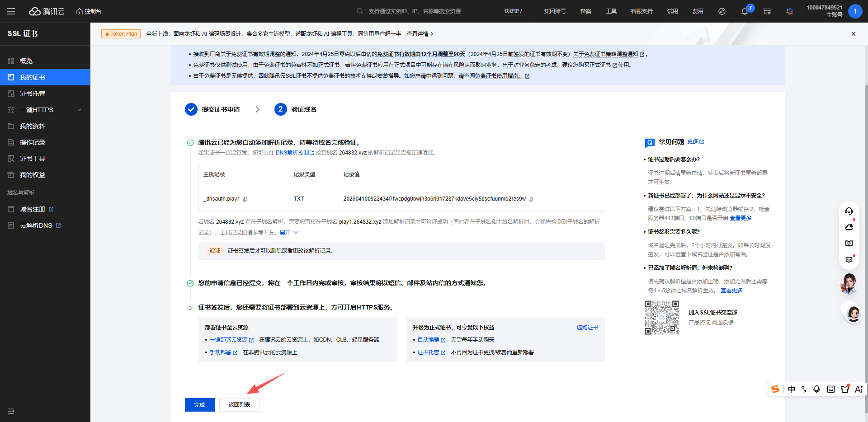Image resolution: width=868 pixels, height=422 pixels.
Task: Open 证书托管 in the sidebar
Action: click(33, 94)
